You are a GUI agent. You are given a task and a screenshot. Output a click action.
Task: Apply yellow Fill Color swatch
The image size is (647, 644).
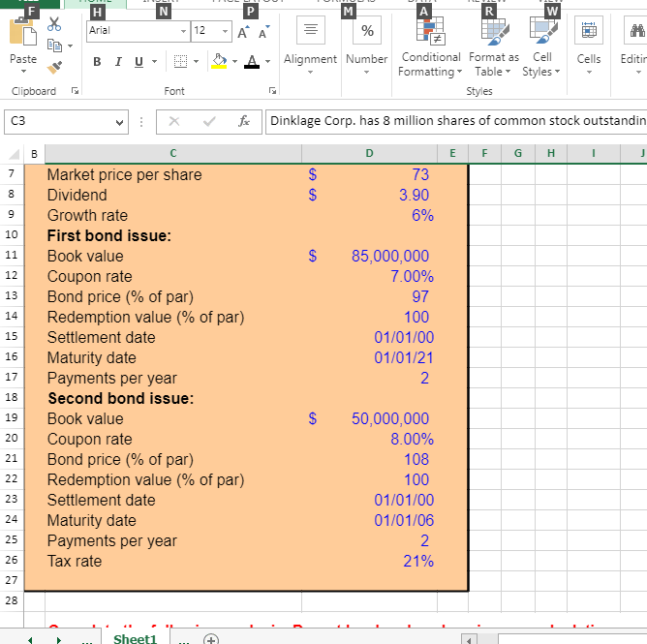coord(219,62)
